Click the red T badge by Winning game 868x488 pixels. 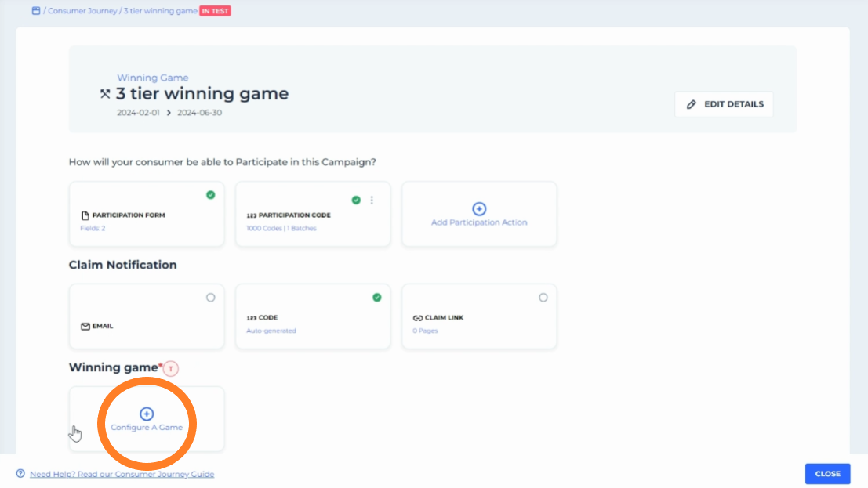tap(171, 368)
